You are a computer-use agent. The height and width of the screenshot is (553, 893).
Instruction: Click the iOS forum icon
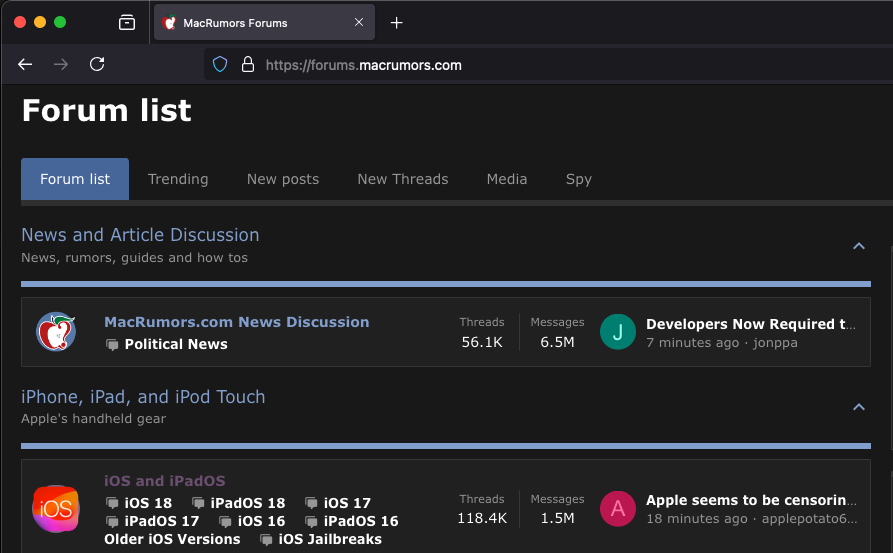(56, 509)
